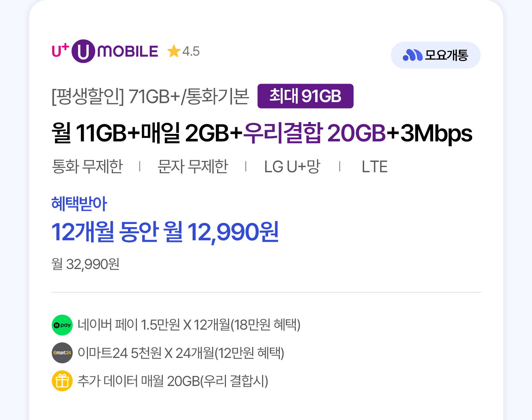
Task: Click the green Naver Pay icon
Action: pos(62,325)
